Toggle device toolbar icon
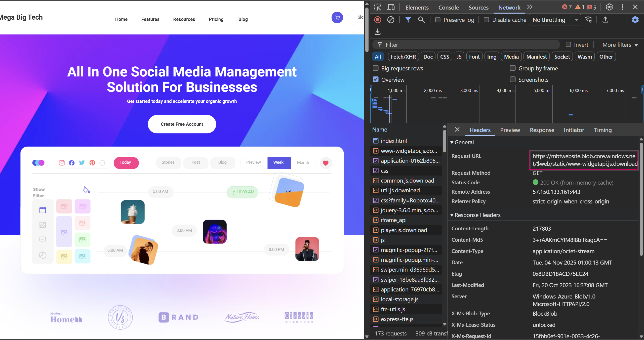This screenshot has width=644, height=340. [x=391, y=7]
